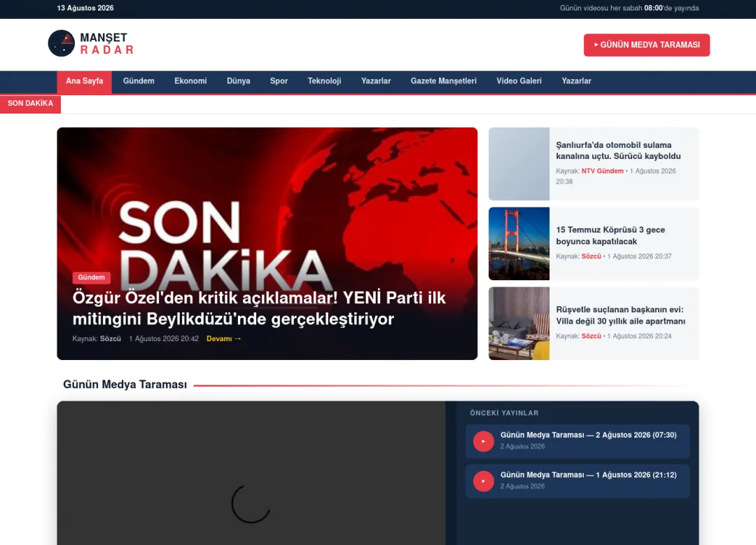756x545 pixels.
Task: Open the Şanlıurfa otomobil news headline
Action: tap(618, 151)
